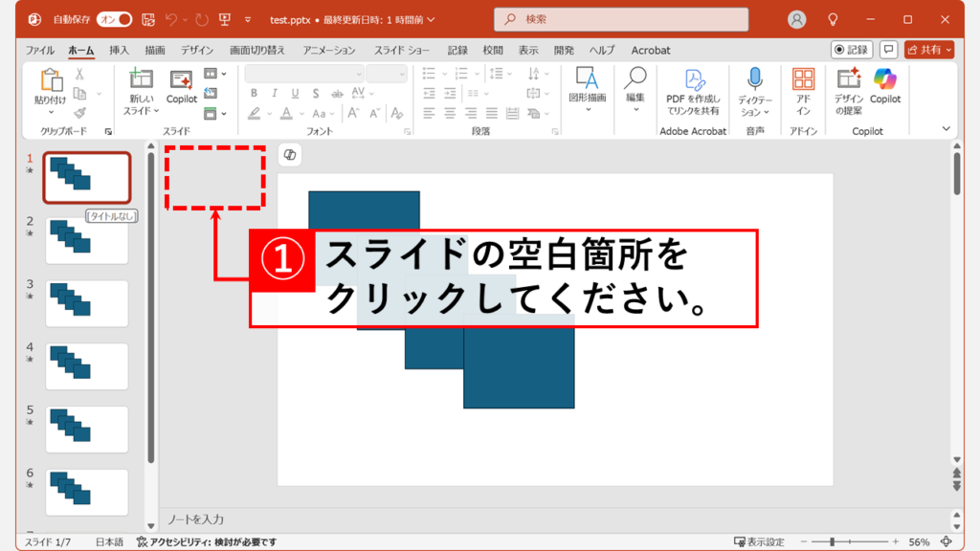This screenshot has width=980, height=551.
Task: Expand the font color dropdown arrow
Action: [x=301, y=114]
